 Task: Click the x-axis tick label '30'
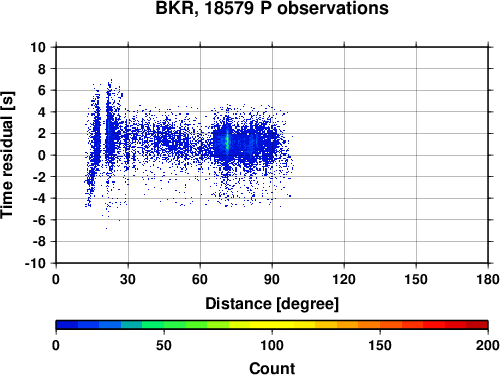click(128, 279)
